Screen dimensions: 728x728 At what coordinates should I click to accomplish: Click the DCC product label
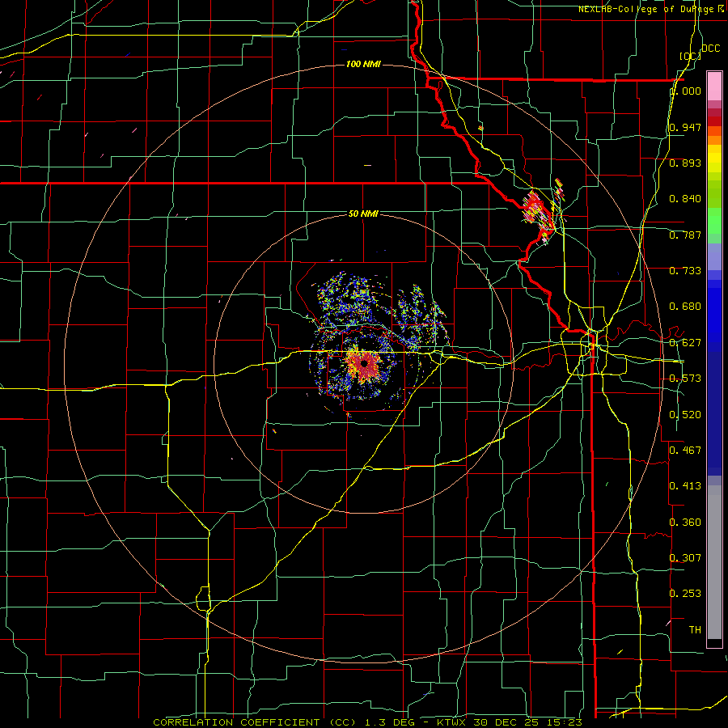point(710,49)
